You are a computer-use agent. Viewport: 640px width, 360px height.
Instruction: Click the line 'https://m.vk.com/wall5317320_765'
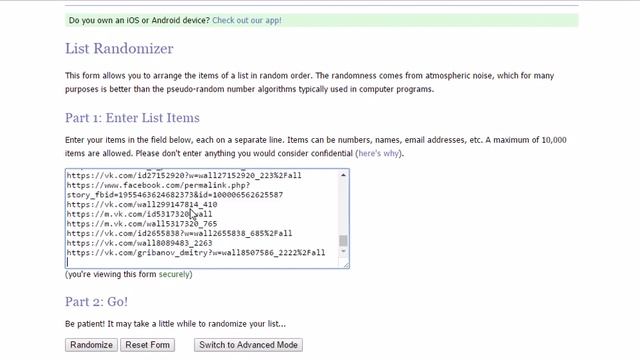pos(142,224)
